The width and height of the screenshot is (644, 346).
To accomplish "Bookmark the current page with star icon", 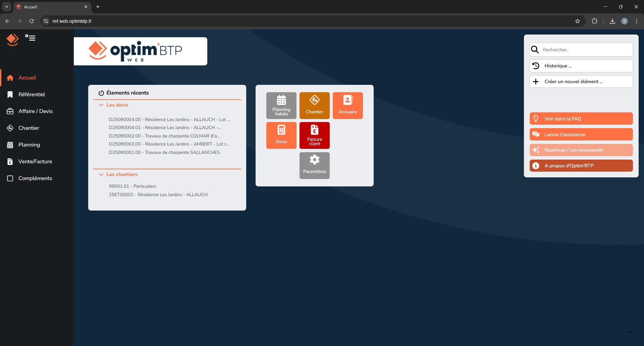I will (x=578, y=21).
